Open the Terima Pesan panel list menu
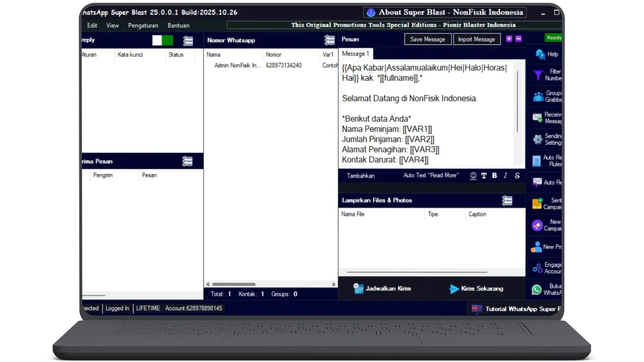 [x=187, y=161]
